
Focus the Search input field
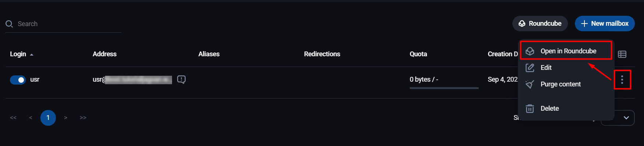coord(63,24)
